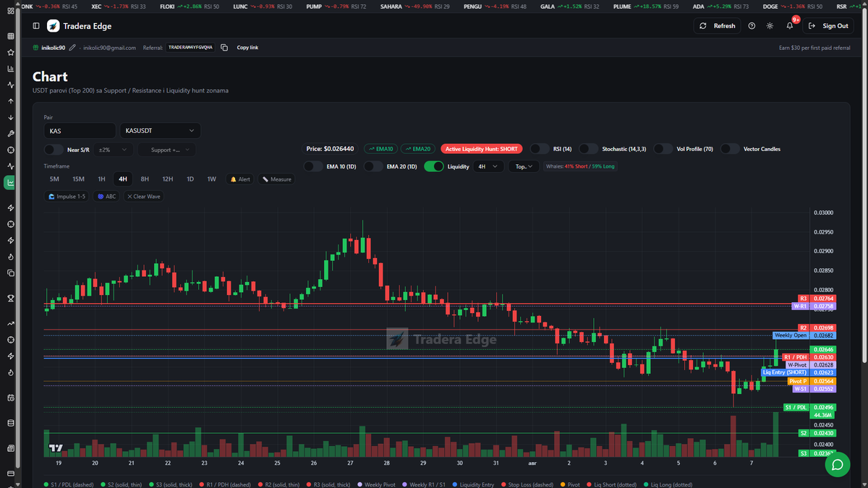
Task: Click the DOGE ticker in top bar
Action: coord(792,6)
